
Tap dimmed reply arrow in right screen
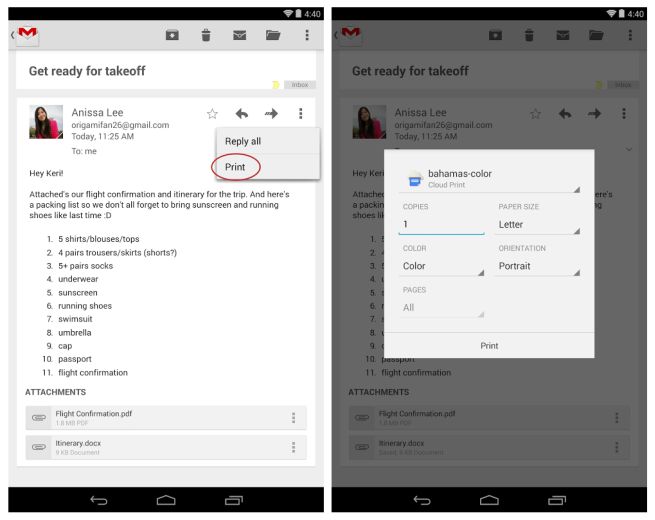point(565,114)
